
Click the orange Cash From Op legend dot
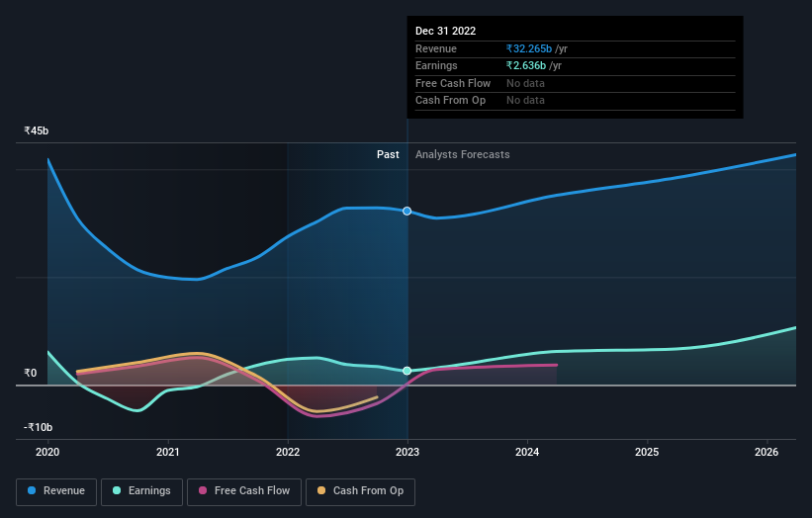click(321, 490)
